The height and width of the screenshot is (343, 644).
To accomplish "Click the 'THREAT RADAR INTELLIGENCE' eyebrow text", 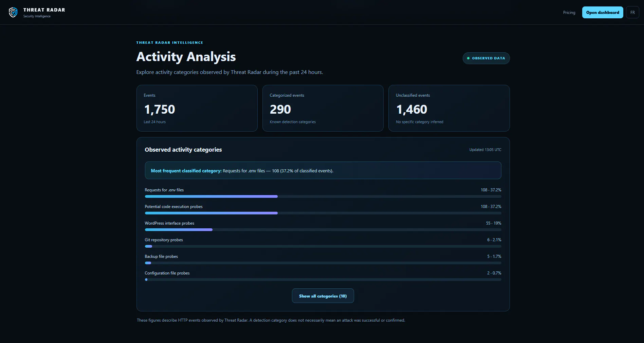I will coord(170,43).
